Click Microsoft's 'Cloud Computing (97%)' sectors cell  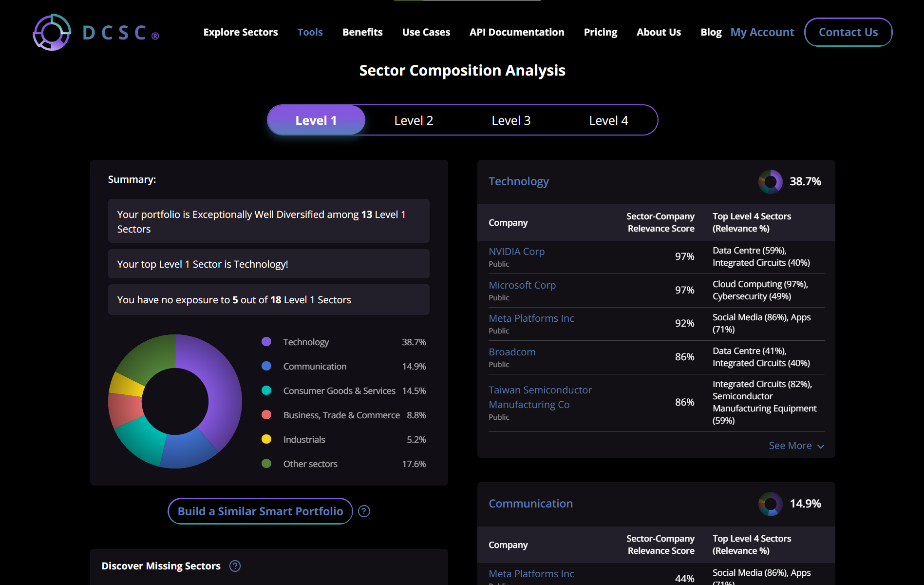pyautogui.click(x=760, y=290)
